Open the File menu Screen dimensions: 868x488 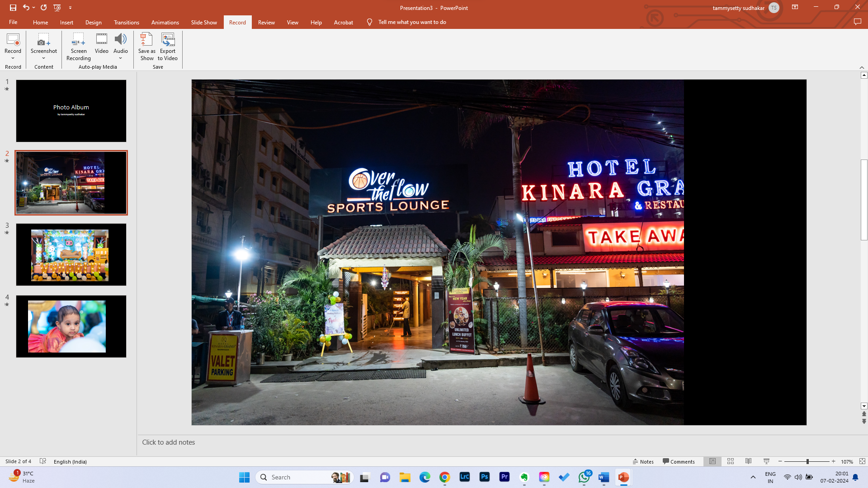[x=13, y=22]
